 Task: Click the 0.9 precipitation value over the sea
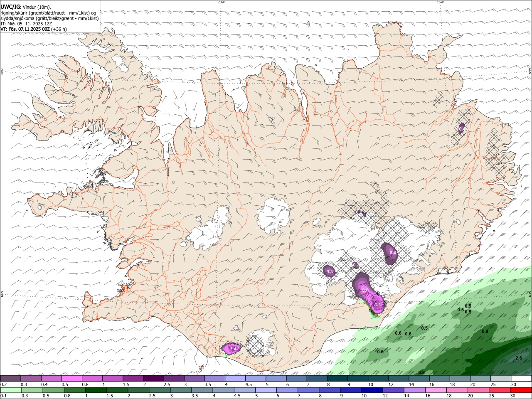[485, 331]
